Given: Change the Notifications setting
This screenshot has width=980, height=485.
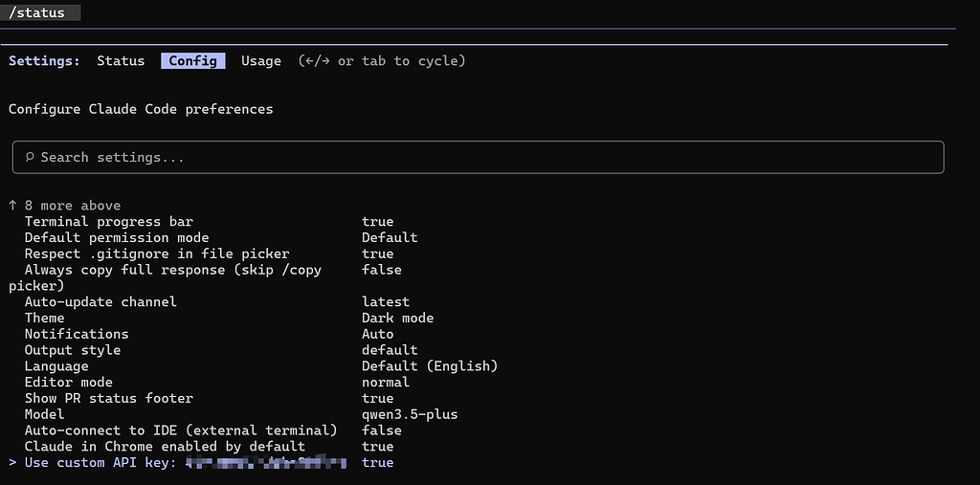Looking at the screenshot, I should [x=210, y=335].
